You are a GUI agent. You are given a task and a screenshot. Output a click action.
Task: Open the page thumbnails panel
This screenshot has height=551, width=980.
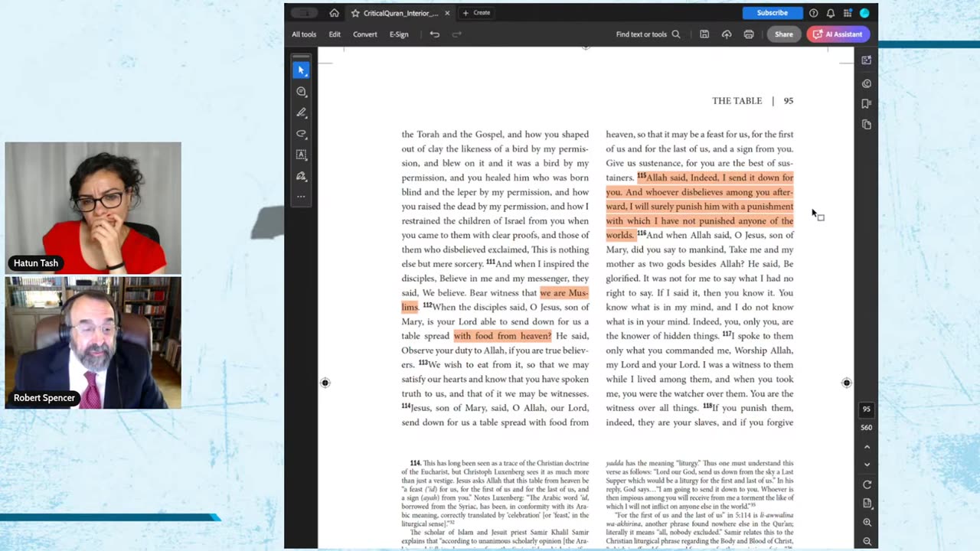[866, 124]
